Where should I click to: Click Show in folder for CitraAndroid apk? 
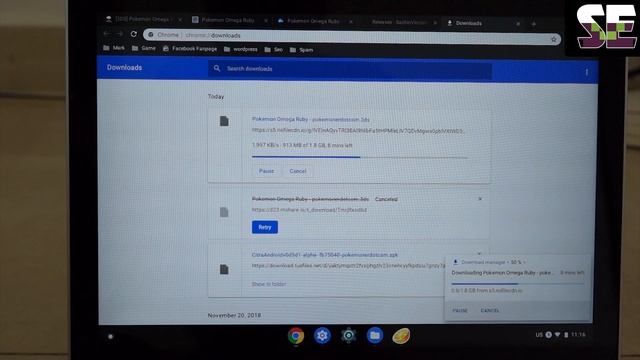click(269, 284)
